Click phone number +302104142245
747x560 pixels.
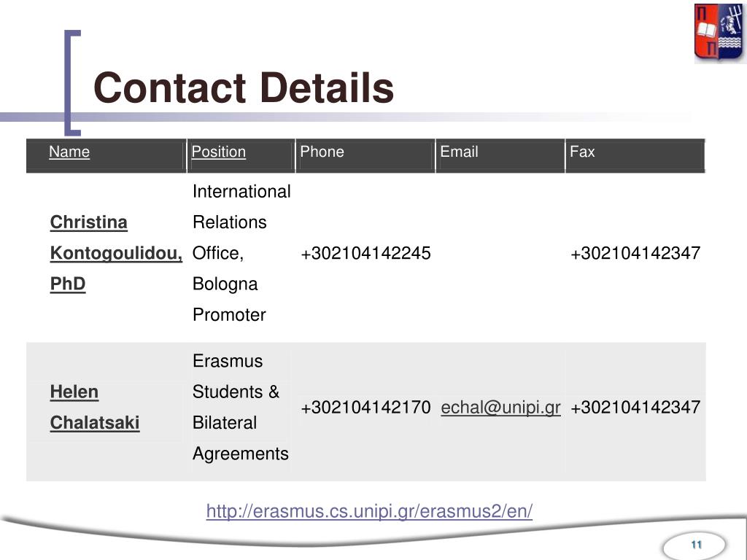[365, 253]
